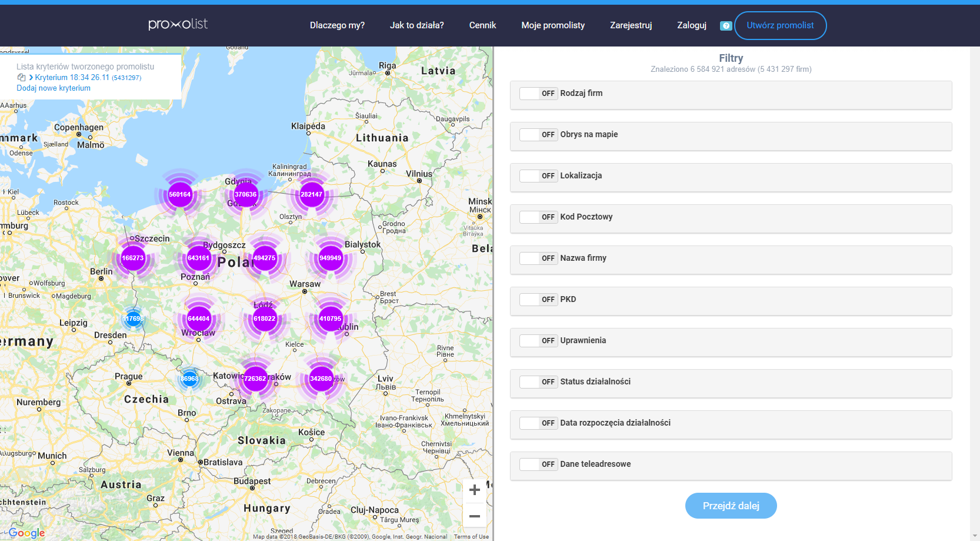
Task: Click the map zoom in plus icon
Action: tap(474, 489)
